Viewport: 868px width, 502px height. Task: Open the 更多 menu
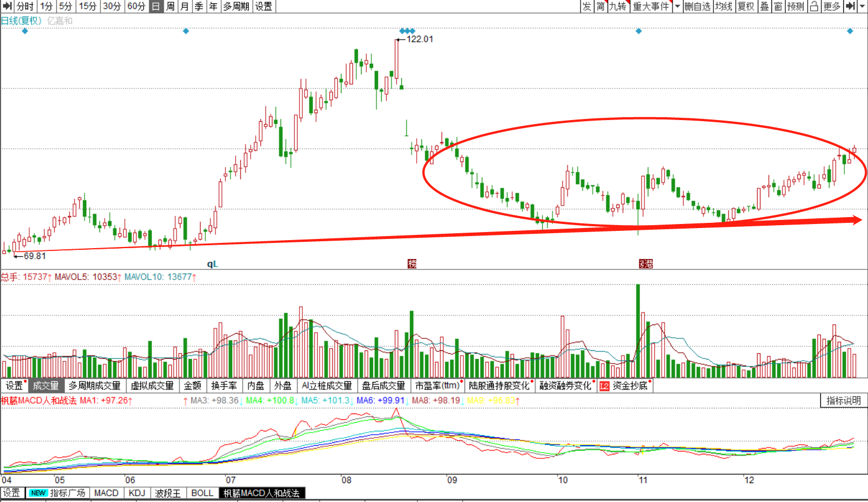[832, 6]
